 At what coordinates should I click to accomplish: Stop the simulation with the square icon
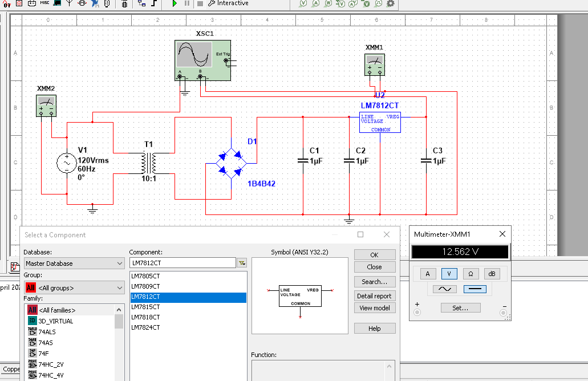[200, 3]
